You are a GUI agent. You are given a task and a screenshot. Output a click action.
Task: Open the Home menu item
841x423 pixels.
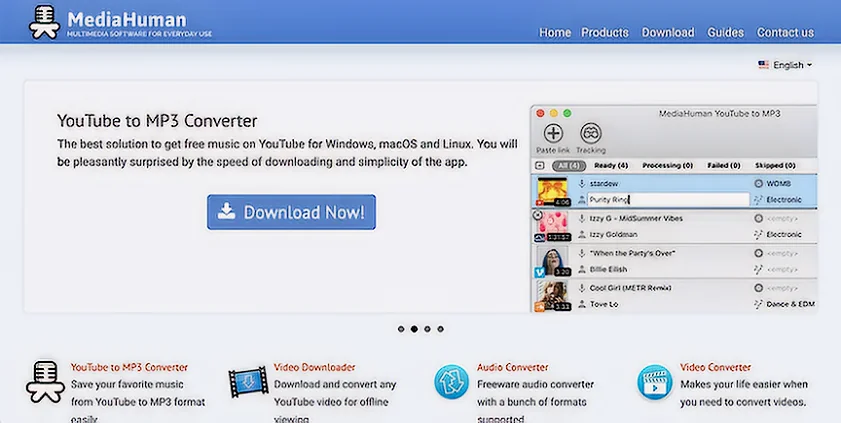[x=555, y=33]
